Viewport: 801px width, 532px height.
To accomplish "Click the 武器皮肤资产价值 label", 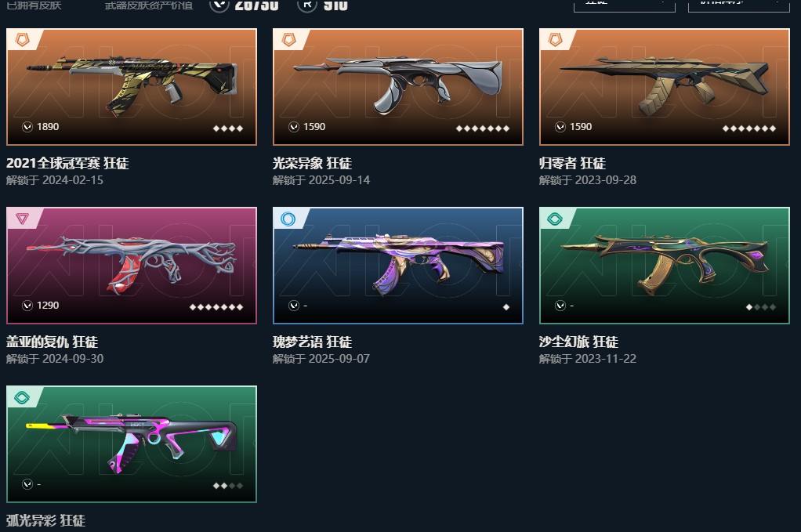I will [x=149, y=5].
